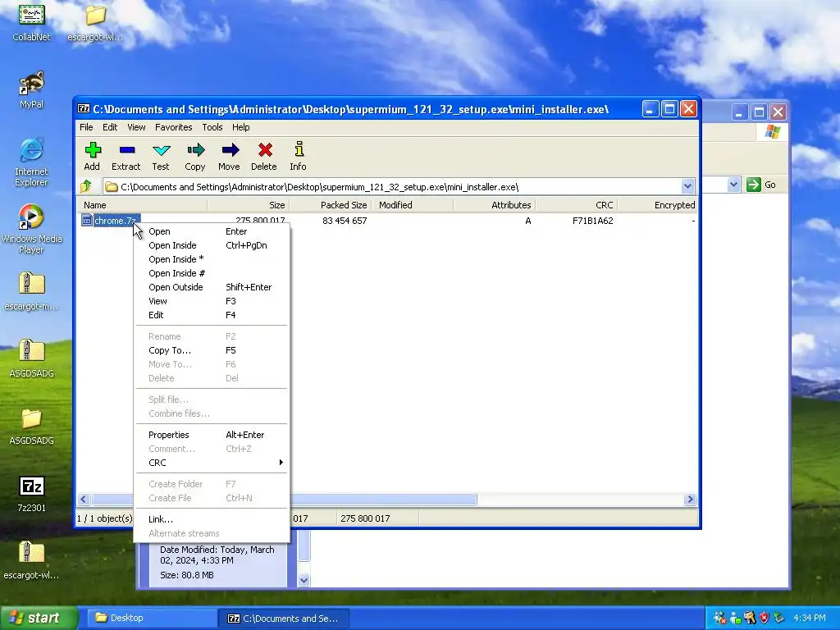The image size is (840, 630).
Task: Select Edit F4 in context menu
Action: [x=212, y=315]
